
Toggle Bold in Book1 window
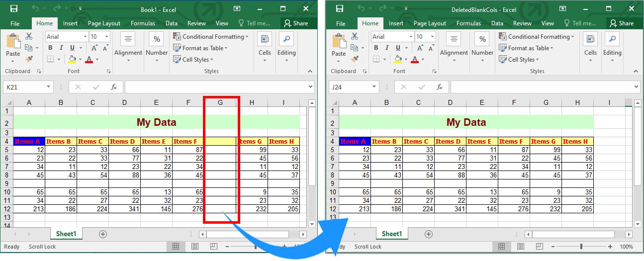[x=50, y=48]
